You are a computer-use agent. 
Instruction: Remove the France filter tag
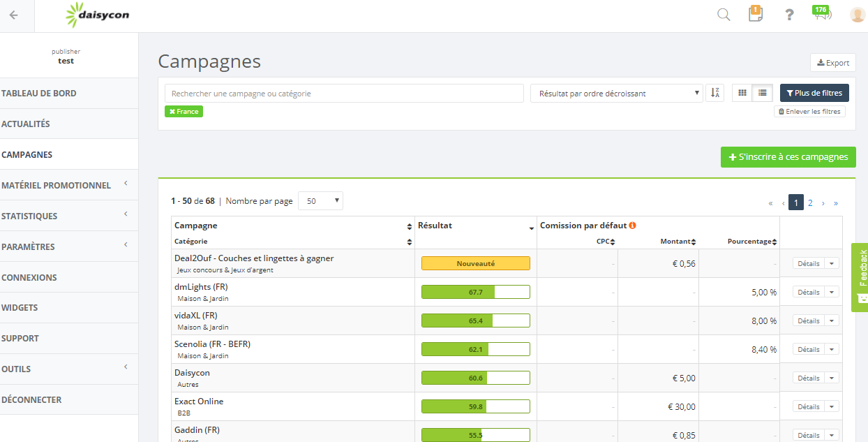(184, 111)
